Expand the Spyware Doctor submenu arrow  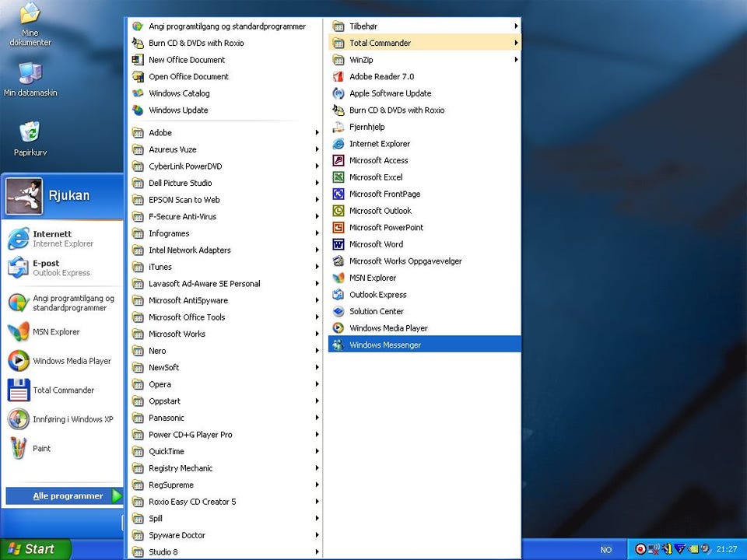tap(317, 535)
